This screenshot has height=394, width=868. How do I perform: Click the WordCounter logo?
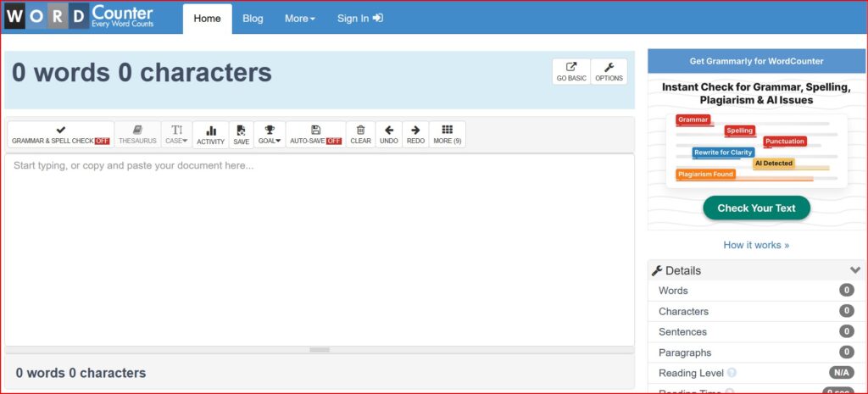click(x=79, y=17)
